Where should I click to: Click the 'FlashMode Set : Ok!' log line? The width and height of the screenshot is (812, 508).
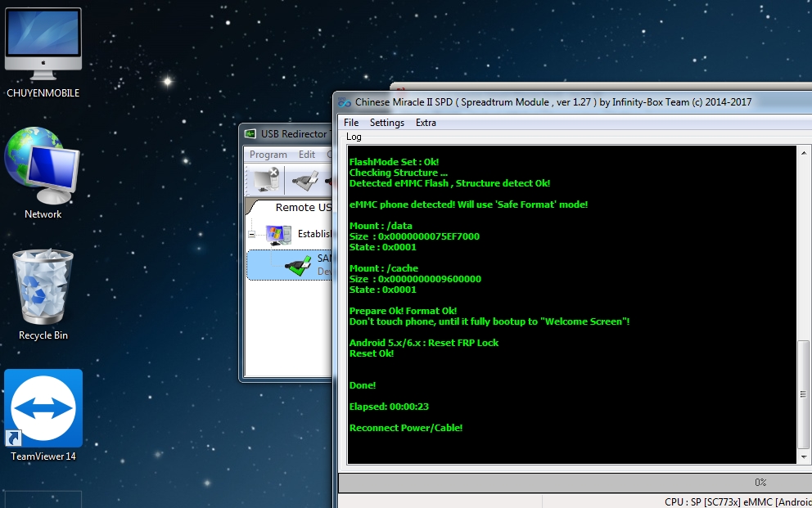(x=394, y=162)
